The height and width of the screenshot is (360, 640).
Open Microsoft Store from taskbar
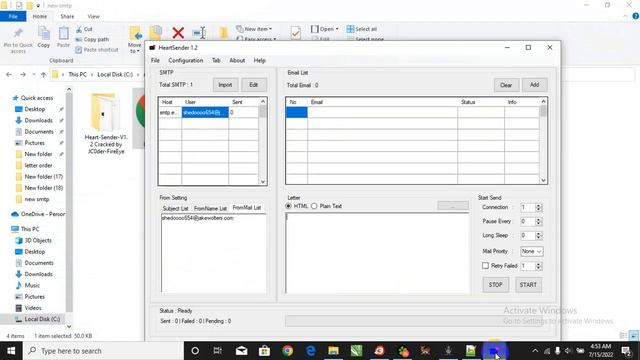[x=264, y=351]
